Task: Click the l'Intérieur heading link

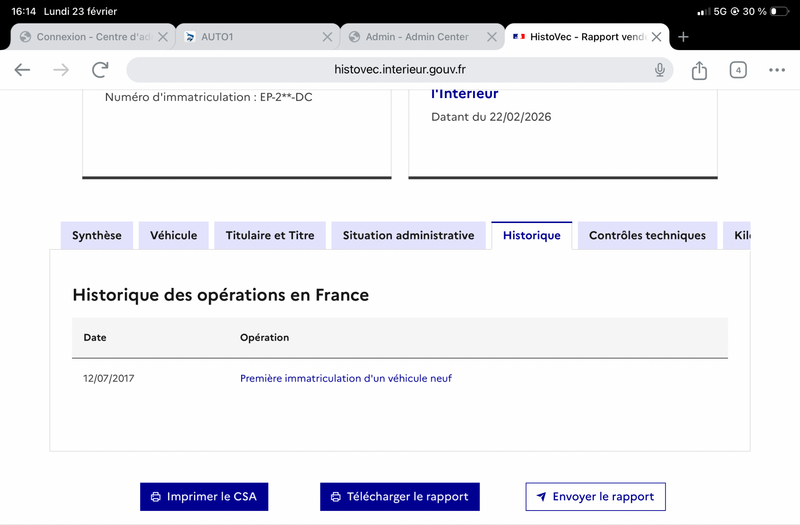Action: pyautogui.click(x=464, y=94)
